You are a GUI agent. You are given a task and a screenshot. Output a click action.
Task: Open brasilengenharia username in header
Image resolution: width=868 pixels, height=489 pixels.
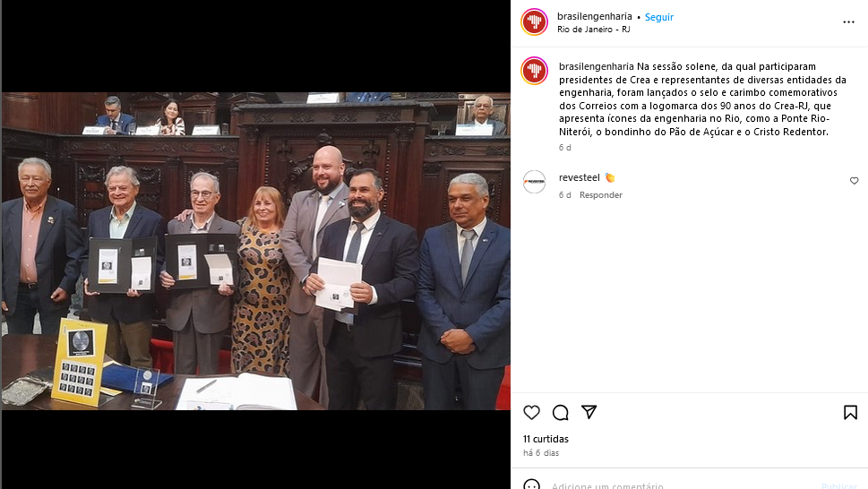[595, 17]
